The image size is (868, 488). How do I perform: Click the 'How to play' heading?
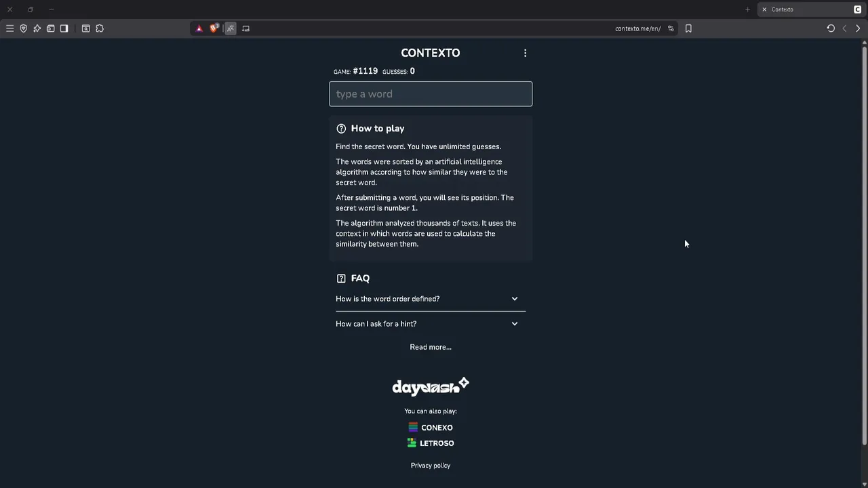378,128
